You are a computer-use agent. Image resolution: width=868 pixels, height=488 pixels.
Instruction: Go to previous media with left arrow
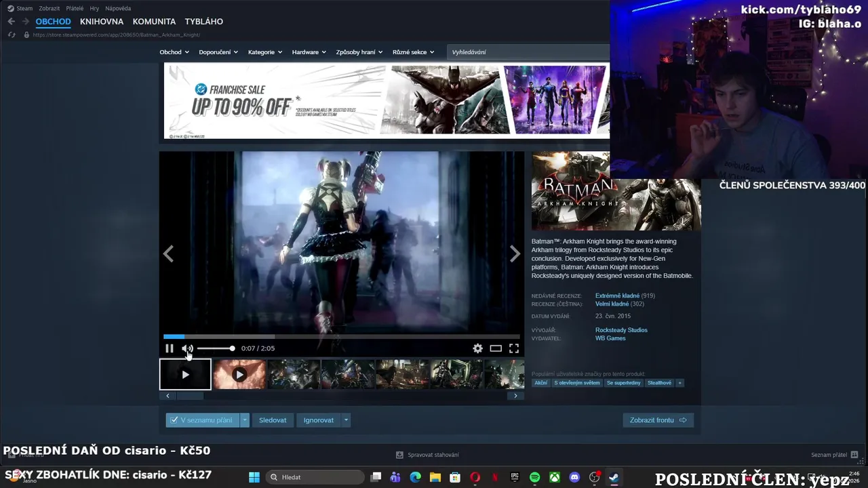point(168,254)
